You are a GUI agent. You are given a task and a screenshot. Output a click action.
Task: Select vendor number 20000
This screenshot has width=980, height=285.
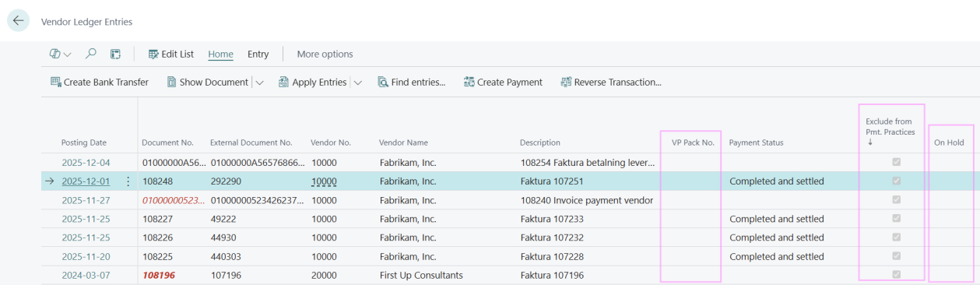pyautogui.click(x=324, y=275)
